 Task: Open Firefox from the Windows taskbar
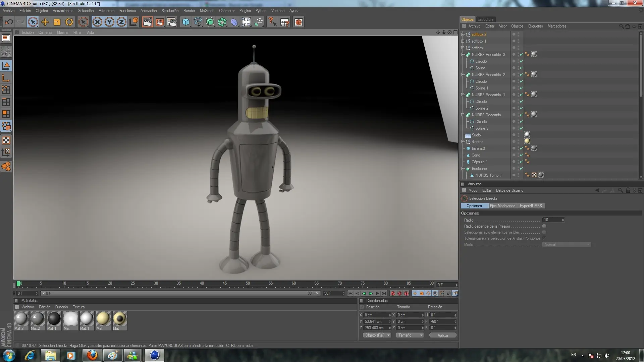tap(92, 355)
